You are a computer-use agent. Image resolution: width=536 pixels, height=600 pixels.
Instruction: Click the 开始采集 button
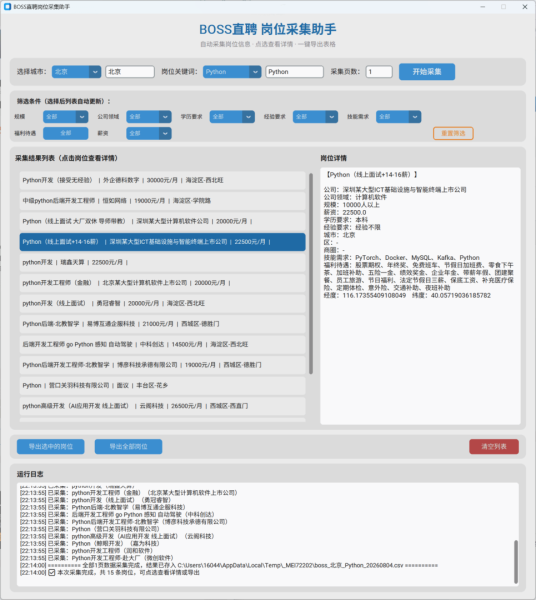pyautogui.click(x=427, y=72)
